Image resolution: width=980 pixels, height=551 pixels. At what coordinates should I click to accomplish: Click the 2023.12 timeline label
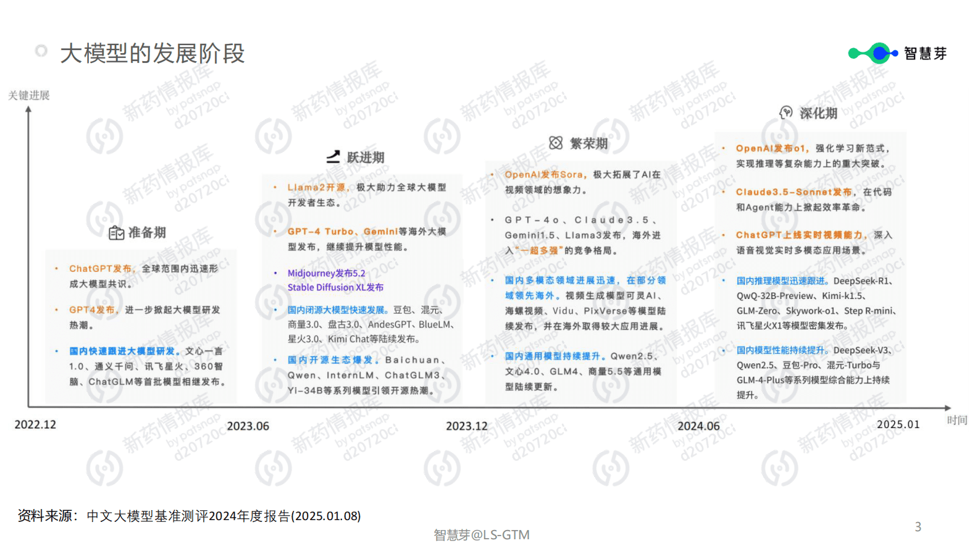467,426
